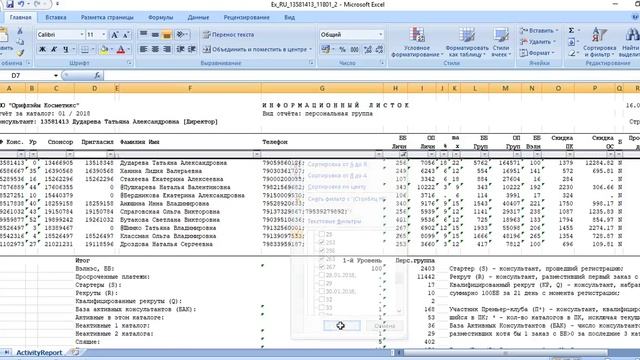Expand the Сортировка и фильтр menu
This screenshot has height=360, width=640.
599,42
